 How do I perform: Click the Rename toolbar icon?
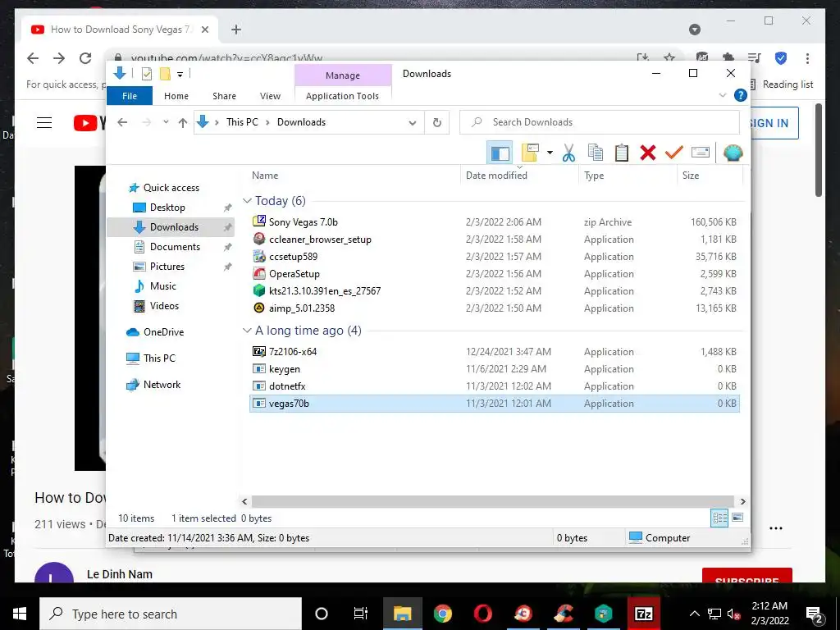(x=701, y=153)
